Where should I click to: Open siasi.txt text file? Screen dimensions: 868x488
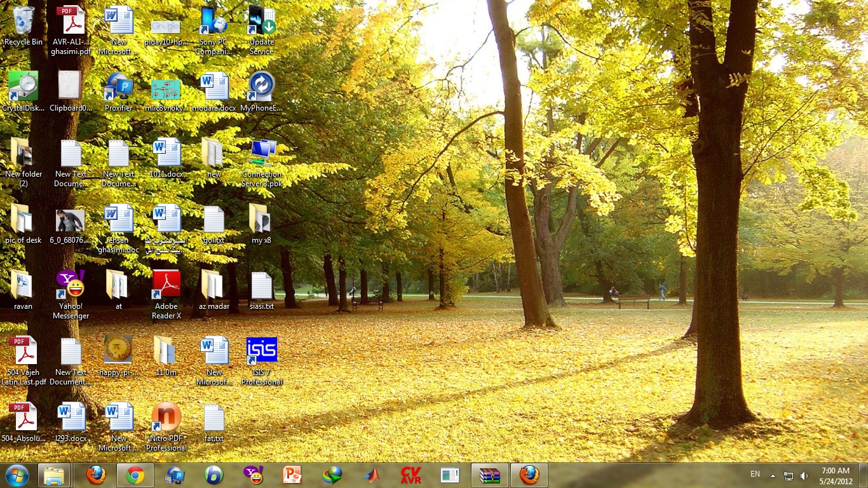(x=262, y=290)
